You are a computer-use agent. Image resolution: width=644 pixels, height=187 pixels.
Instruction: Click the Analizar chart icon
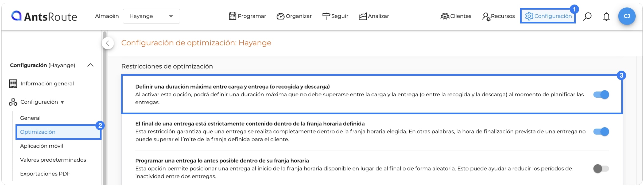(363, 16)
